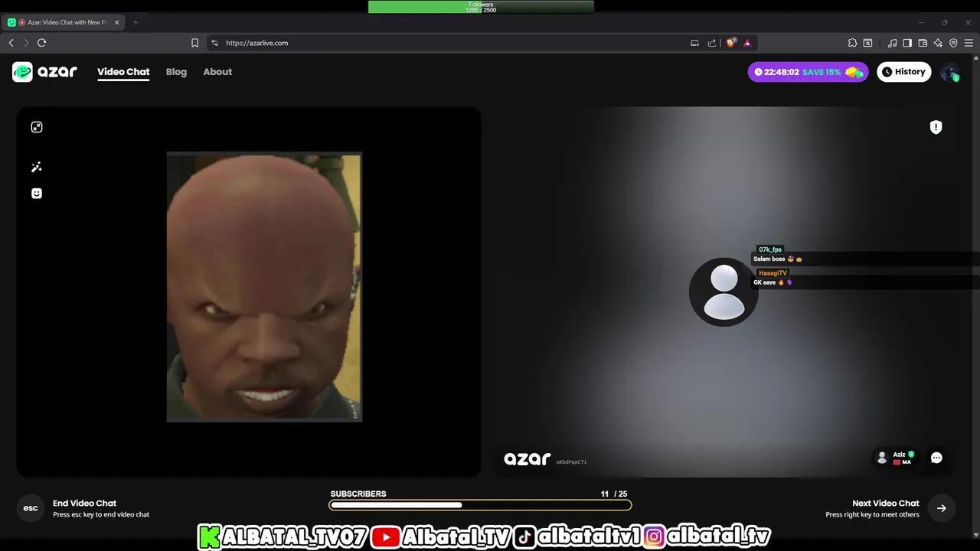The image size is (980, 551).
Task: Click the fullscreen expand icon on self video
Action: (37, 127)
